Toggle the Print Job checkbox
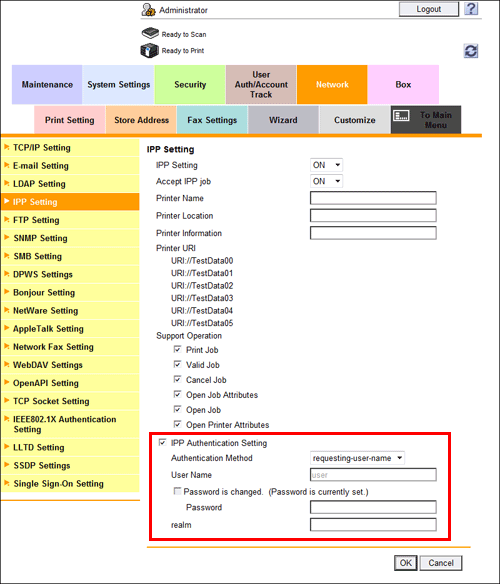This screenshot has width=500, height=584. (178, 349)
